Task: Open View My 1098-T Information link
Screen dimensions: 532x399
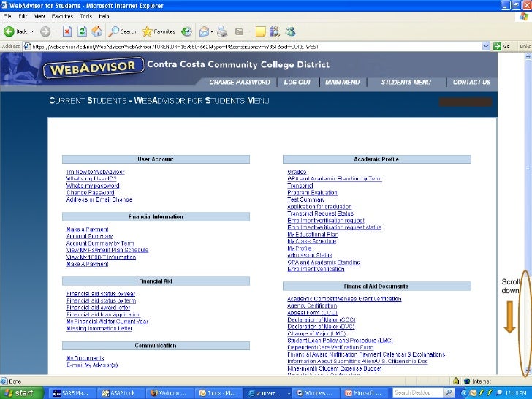Action: pos(101,257)
